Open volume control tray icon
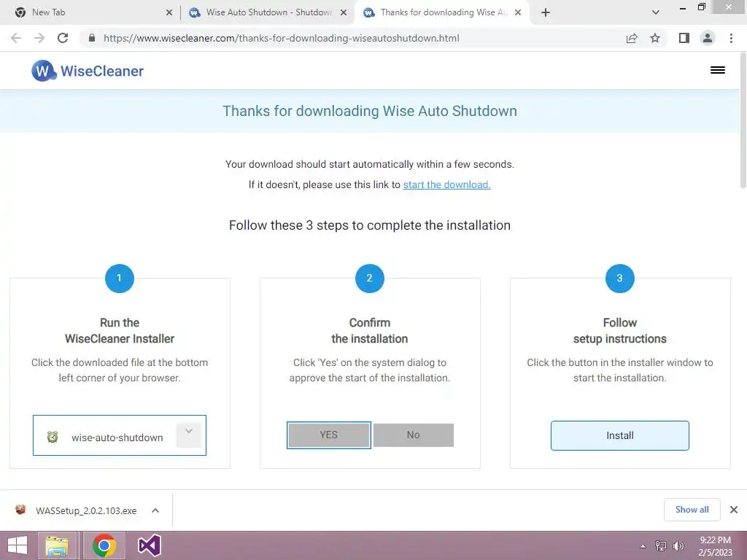 (x=678, y=545)
